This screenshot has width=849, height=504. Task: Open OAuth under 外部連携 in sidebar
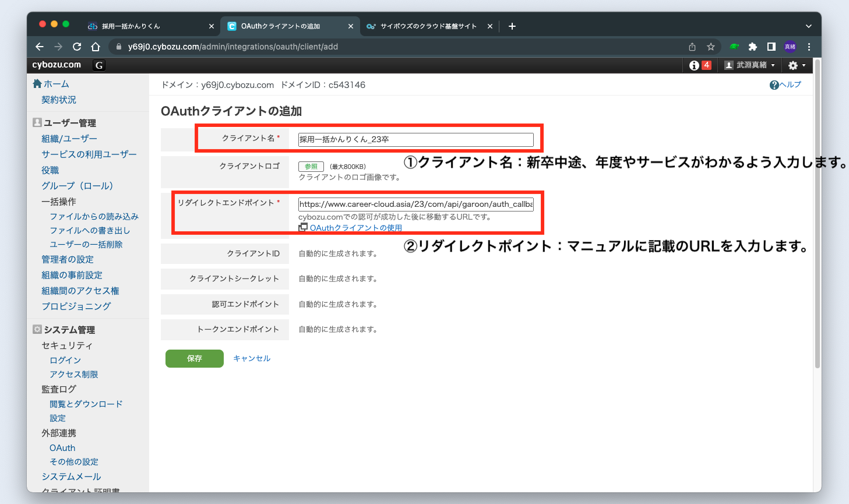[x=62, y=447]
